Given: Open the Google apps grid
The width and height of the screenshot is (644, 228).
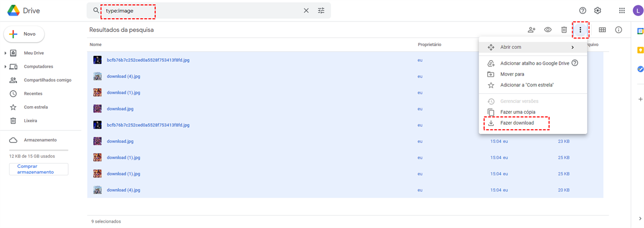Looking at the screenshot, I should click(622, 10).
